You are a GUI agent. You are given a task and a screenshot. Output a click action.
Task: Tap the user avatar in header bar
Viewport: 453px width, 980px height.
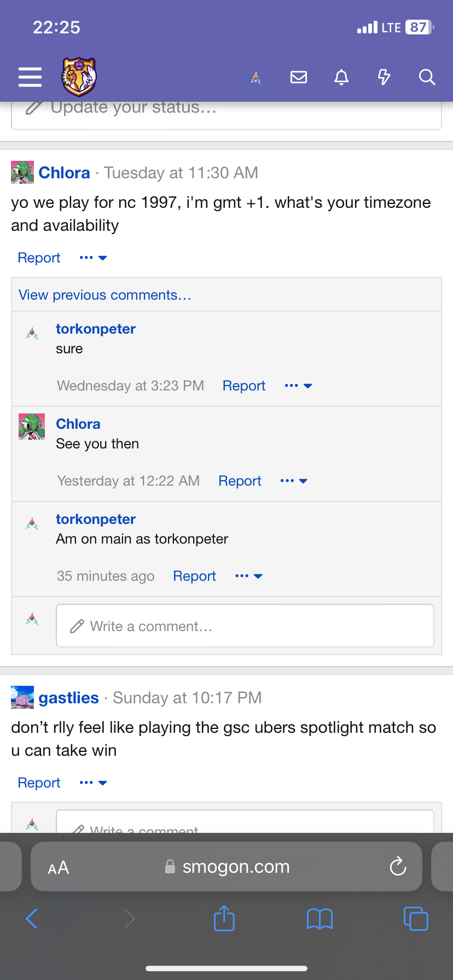[x=255, y=78]
